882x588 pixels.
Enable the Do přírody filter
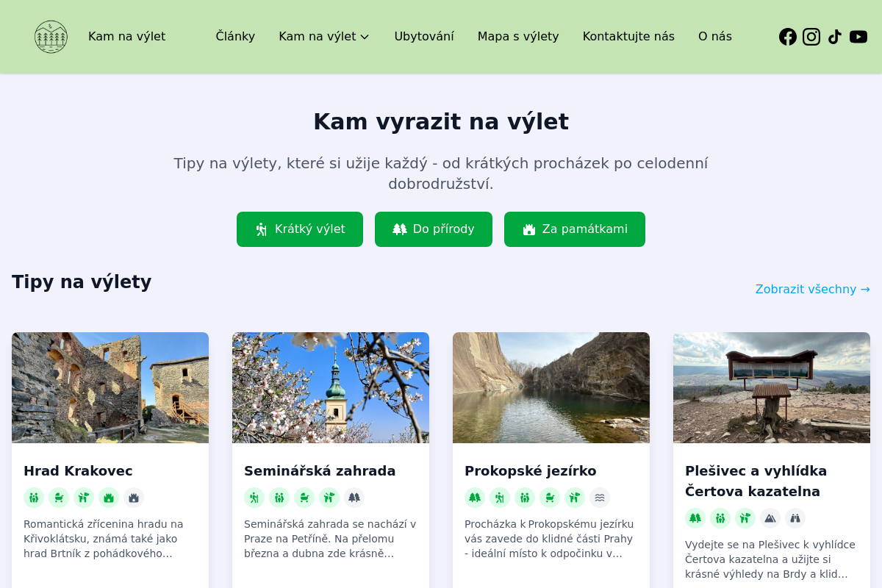[433, 229]
